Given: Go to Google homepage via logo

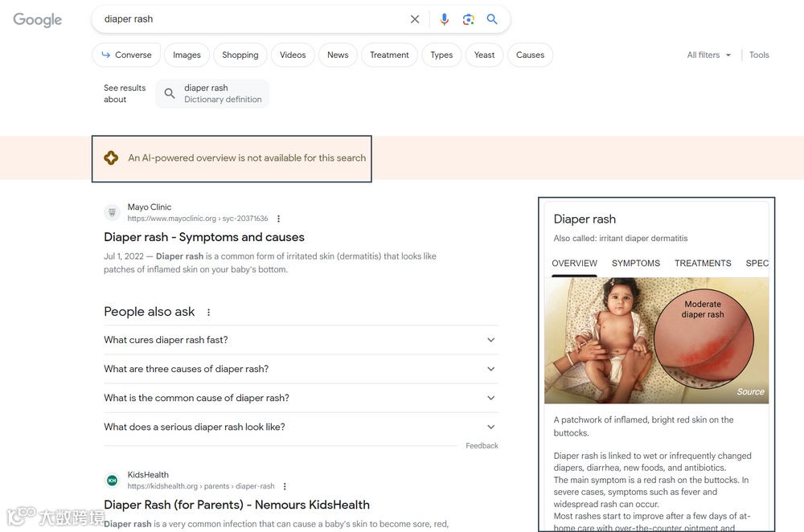Looking at the screenshot, I should coord(38,19).
